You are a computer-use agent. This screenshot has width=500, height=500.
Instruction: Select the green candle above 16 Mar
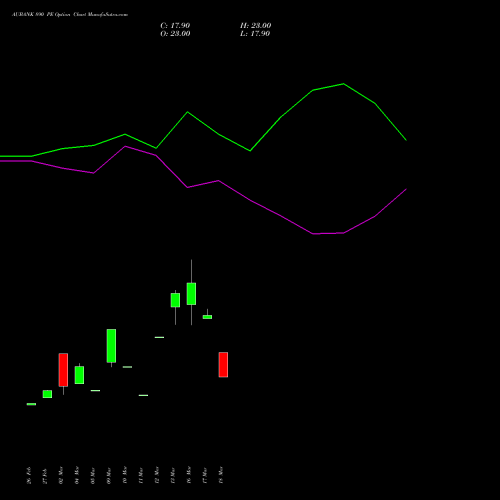click(x=191, y=294)
